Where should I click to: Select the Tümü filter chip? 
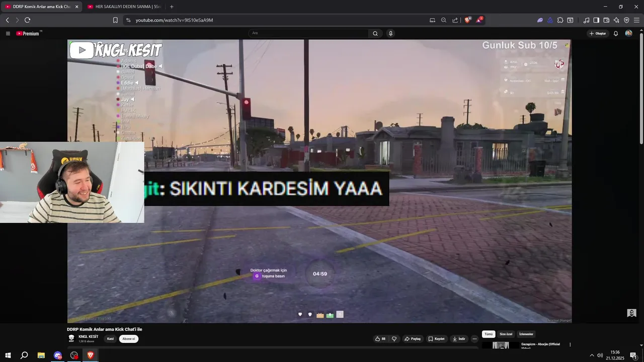click(489, 334)
